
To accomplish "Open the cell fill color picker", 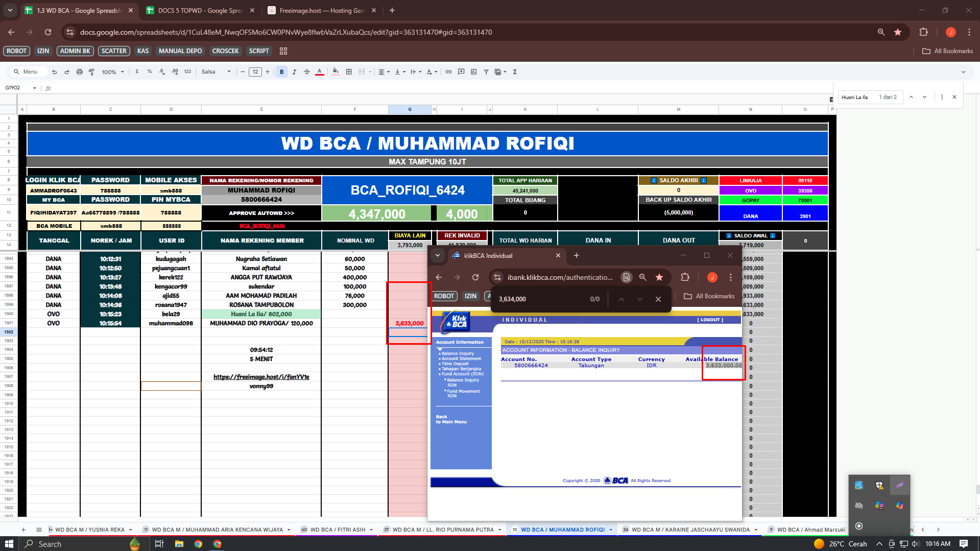I will pos(336,72).
